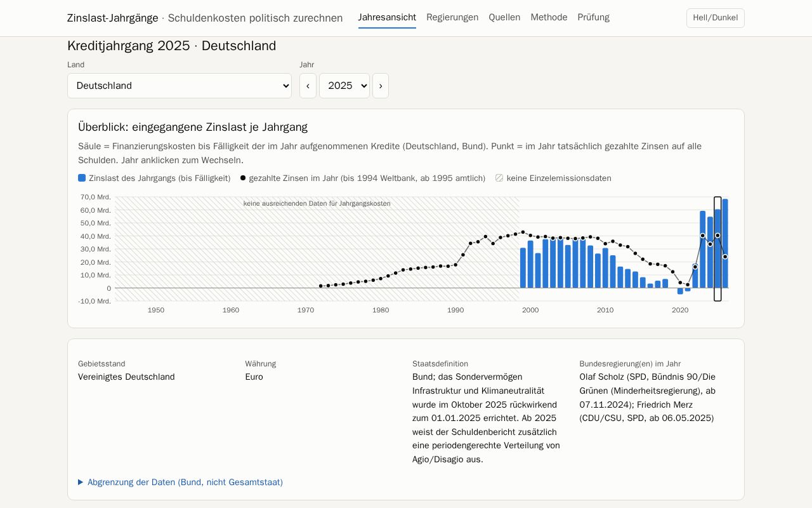Click the hatched legend swatch for keine Einzelemissionsdaten
The image size is (812, 508).
[499, 178]
